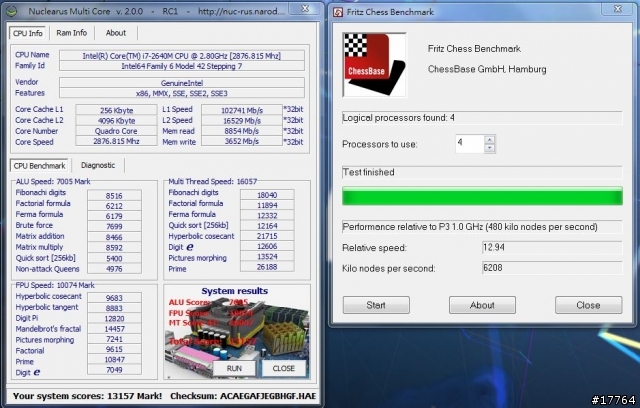This screenshot has width=640, height=408.
Task: Click the Performance relative to P3 1.0 GHz text
Action: point(470,227)
